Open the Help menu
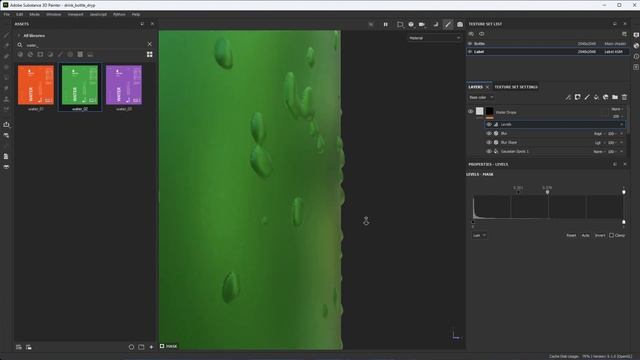640x360 pixels. click(x=136, y=14)
